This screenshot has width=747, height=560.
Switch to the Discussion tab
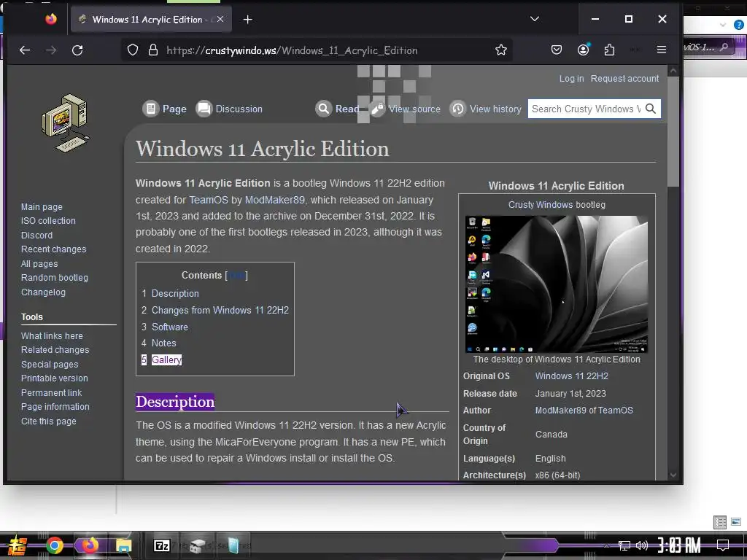click(x=229, y=109)
